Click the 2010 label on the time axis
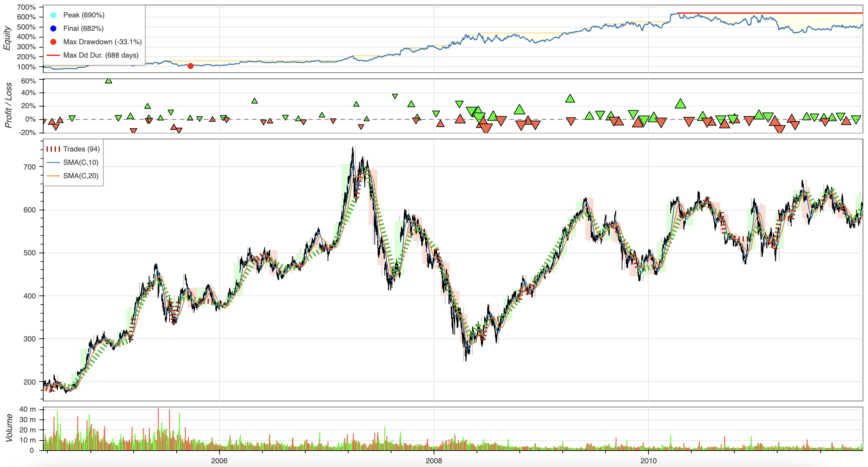868x467 pixels. click(x=648, y=461)
